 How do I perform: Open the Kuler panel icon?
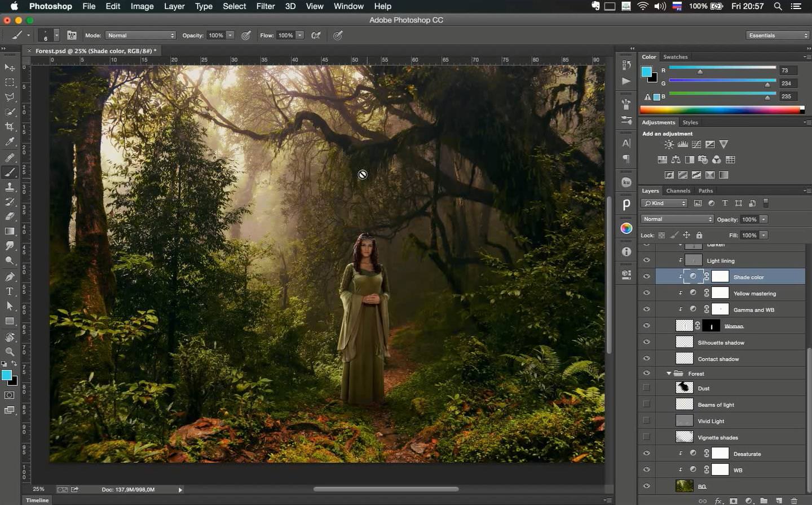(x=626, y=183)
